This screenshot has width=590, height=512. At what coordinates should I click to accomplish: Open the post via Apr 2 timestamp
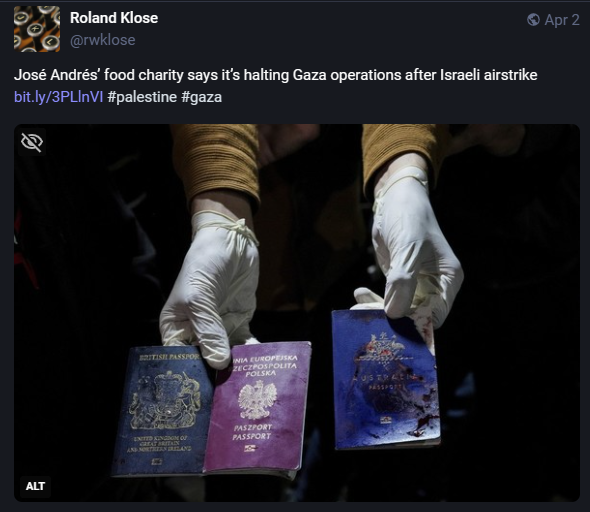(562, 20)
